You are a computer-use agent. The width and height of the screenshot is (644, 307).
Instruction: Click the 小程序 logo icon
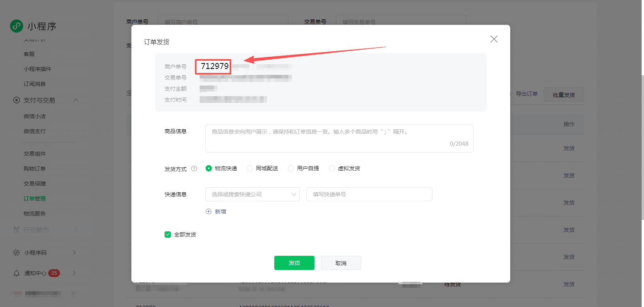click(x=17, y=26)
